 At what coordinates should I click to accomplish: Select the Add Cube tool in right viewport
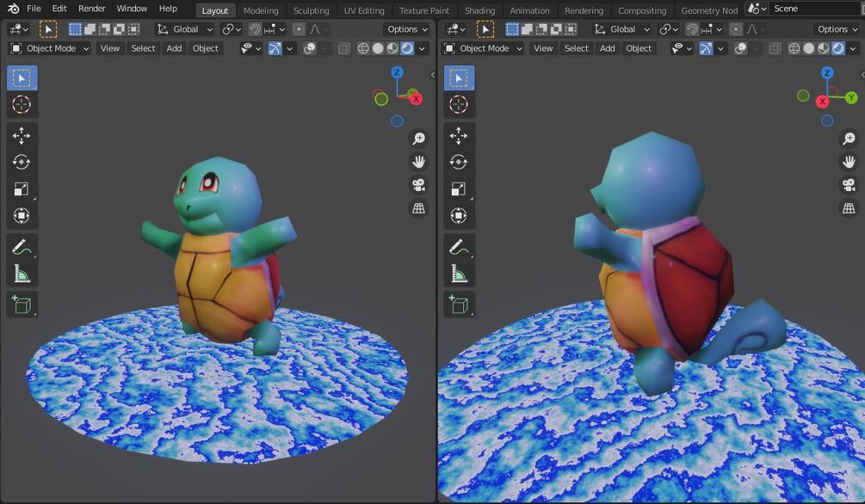point(459,304)
